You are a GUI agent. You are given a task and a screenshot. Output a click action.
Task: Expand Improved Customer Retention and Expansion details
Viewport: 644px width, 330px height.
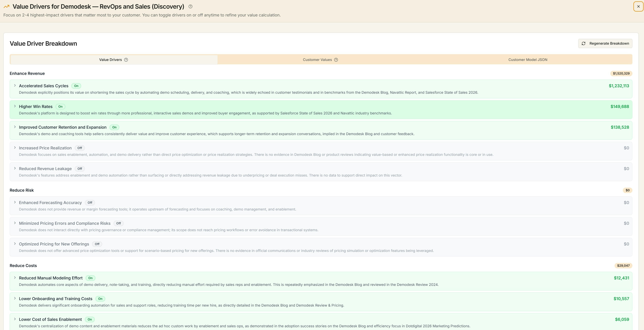point(15,127)
